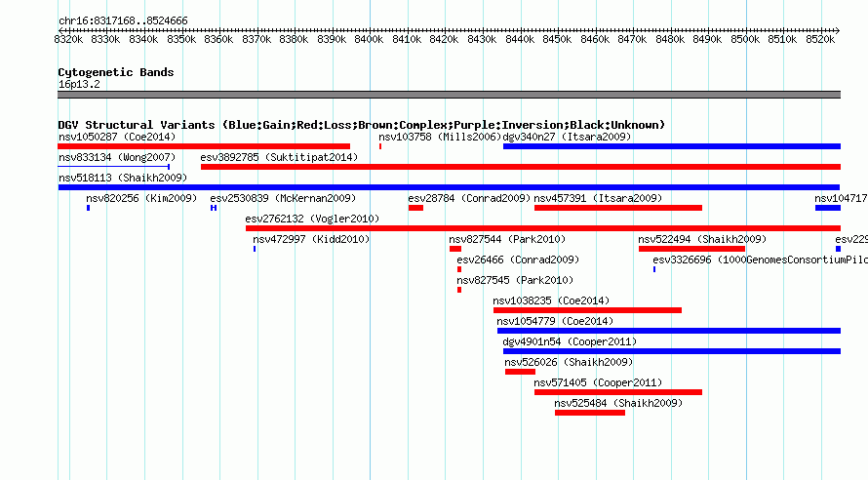
Task: Select the esv3326696 1000Genomes blue marker
Action: coord(654,269)
